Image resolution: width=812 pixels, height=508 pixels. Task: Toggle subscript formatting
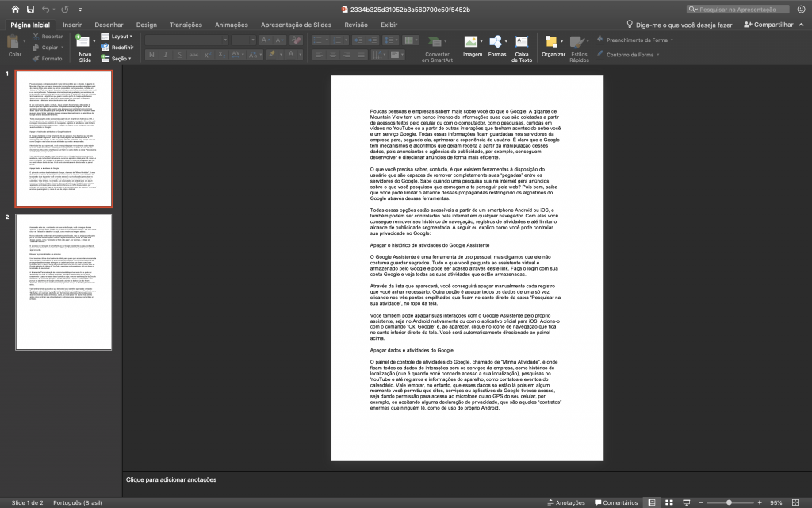221,55
